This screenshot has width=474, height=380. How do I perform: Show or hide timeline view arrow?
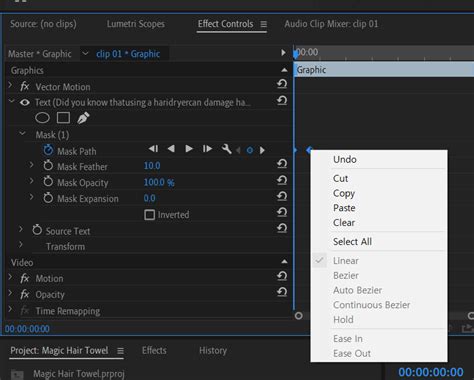[x=283, y=53]
